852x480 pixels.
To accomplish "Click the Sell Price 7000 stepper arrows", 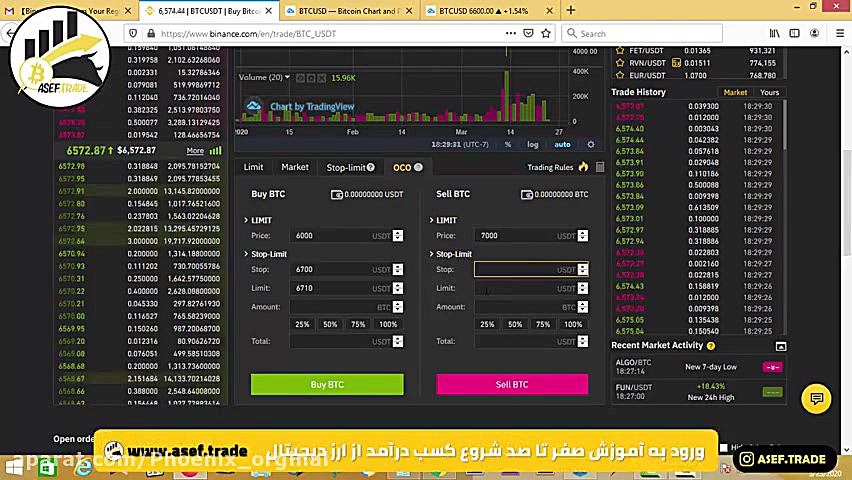I will click(582, 235).
